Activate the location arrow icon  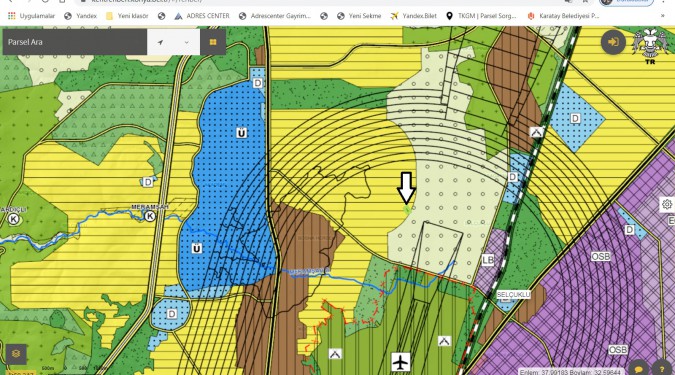[x=161, y=42]
